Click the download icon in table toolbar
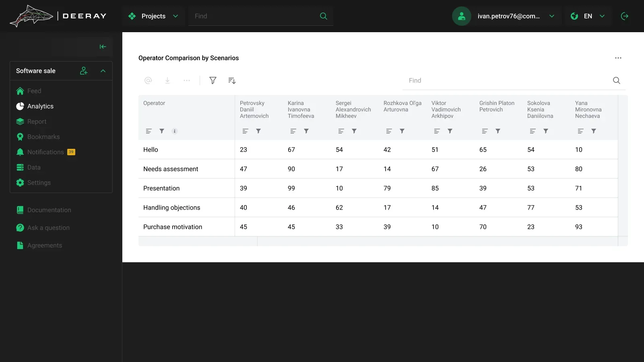The image size is (644, 362). (167, 80)
